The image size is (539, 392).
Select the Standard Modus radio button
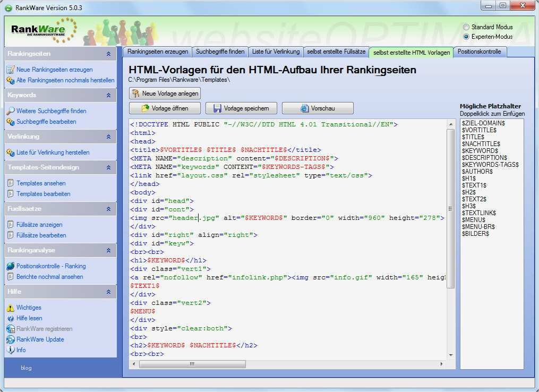466,27
